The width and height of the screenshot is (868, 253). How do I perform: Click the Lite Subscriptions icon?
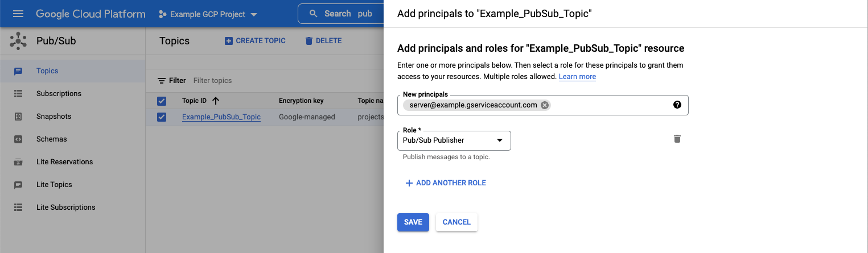[x=18, y=208]
